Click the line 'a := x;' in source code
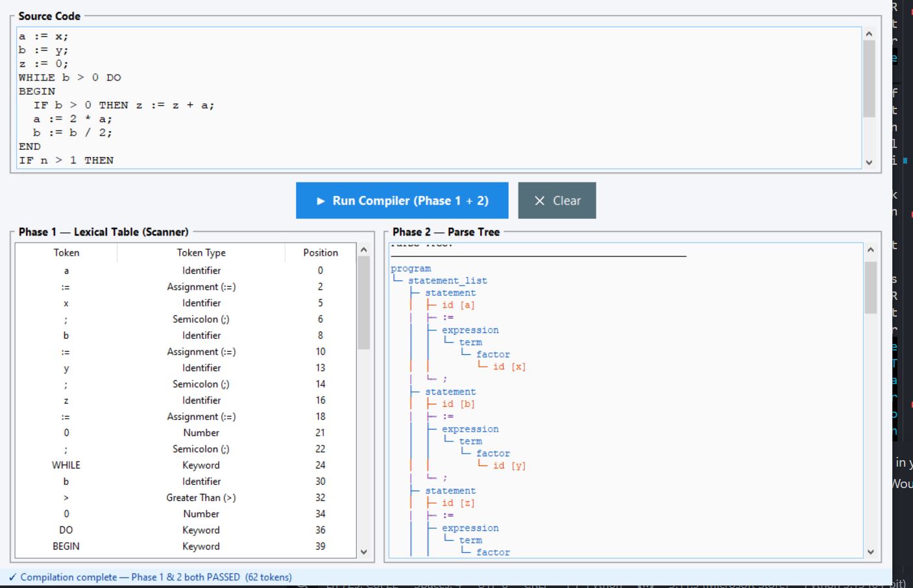Screen dimensions: 913x588 click(43, 36)
